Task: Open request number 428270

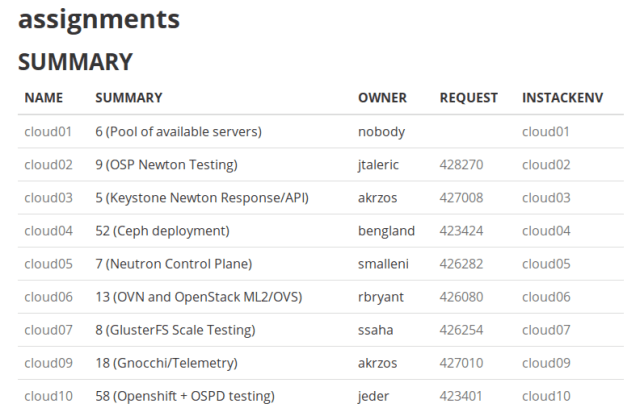Action: 461,164
